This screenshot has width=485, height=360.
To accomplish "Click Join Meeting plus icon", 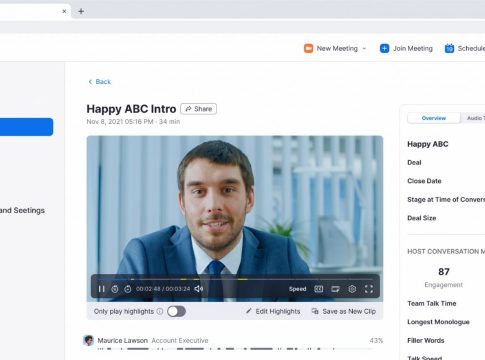I will pos(384,48).
